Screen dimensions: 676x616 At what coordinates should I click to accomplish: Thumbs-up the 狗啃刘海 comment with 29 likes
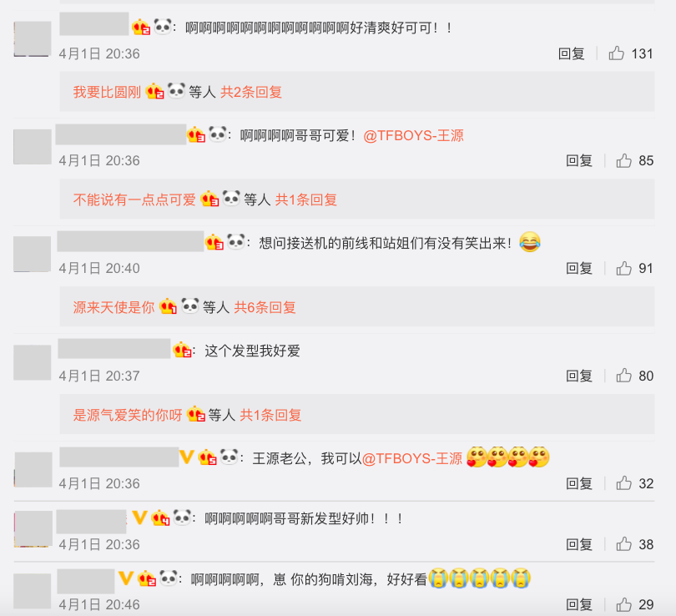point(623,604)
